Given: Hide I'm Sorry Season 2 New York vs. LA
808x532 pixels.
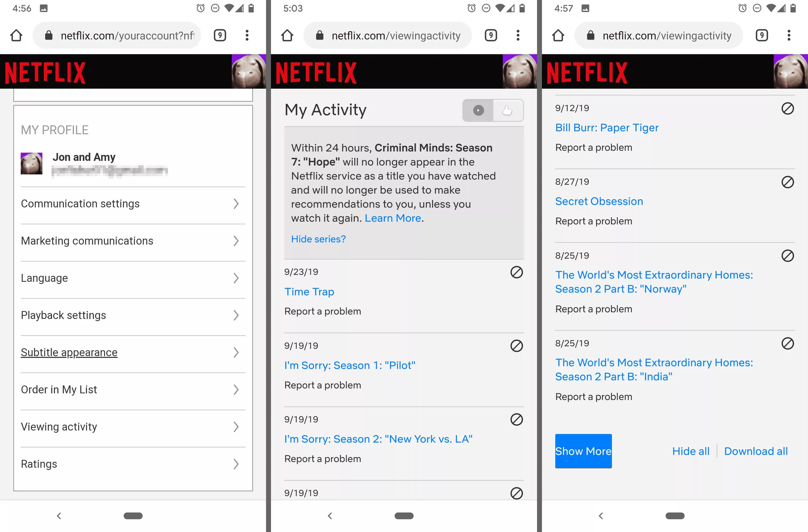Looking at the screenshot, I should point(516,419).
